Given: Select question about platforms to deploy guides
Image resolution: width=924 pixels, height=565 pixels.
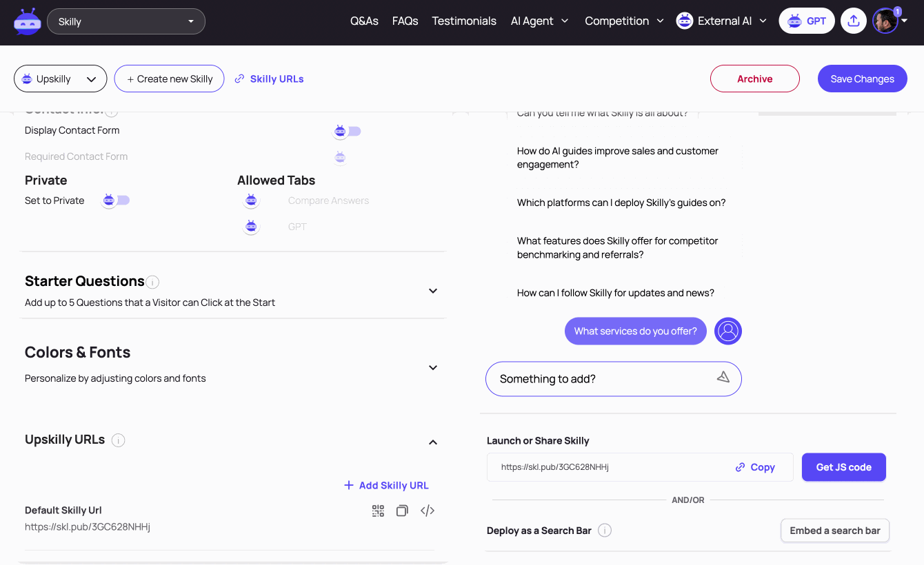Looking at the screenshot, I should [621, 203].
